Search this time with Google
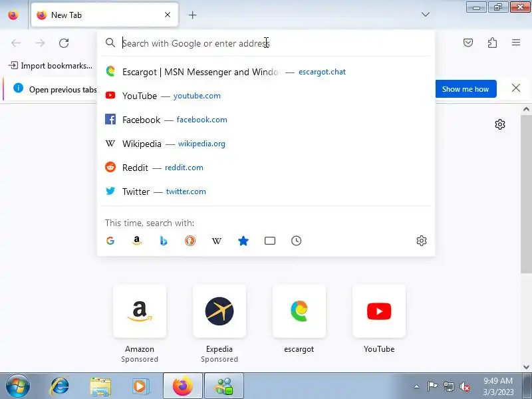 click(110, 241)
